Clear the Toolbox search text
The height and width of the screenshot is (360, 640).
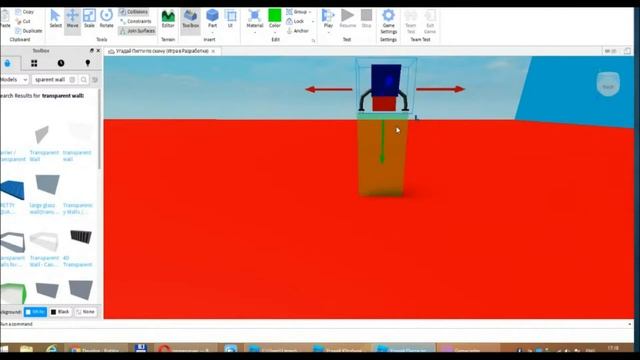click(72, 80)
